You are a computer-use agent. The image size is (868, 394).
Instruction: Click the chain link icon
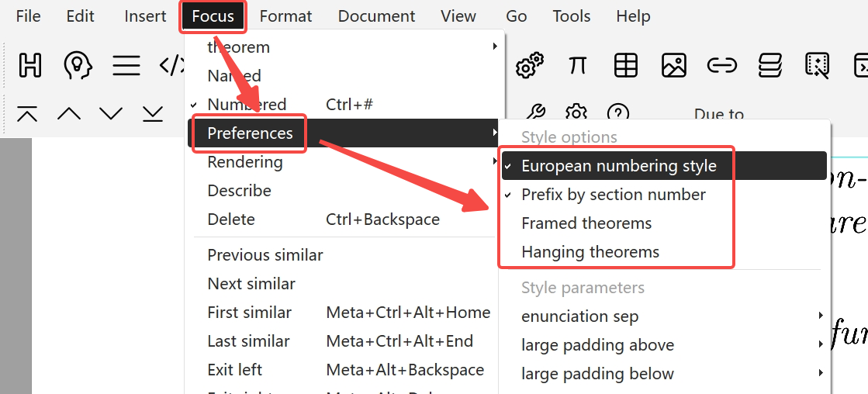pos(722,65)
